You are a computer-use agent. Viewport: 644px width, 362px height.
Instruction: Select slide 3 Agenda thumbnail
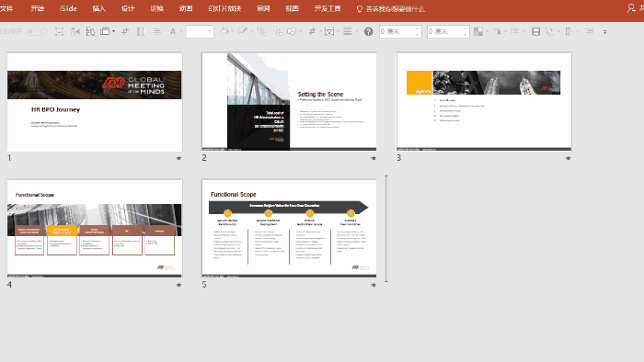(x=484, y=102)
